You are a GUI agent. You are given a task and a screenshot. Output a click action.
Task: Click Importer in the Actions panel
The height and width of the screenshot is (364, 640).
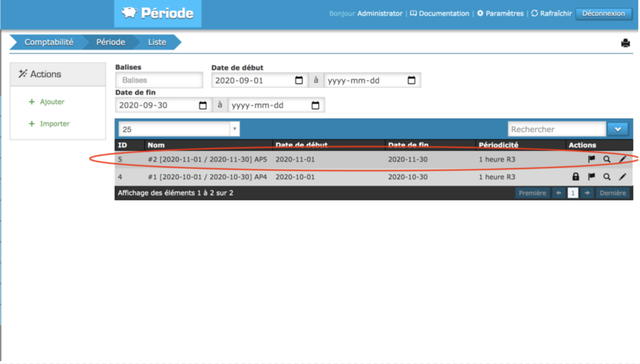[x=54, y=124]
